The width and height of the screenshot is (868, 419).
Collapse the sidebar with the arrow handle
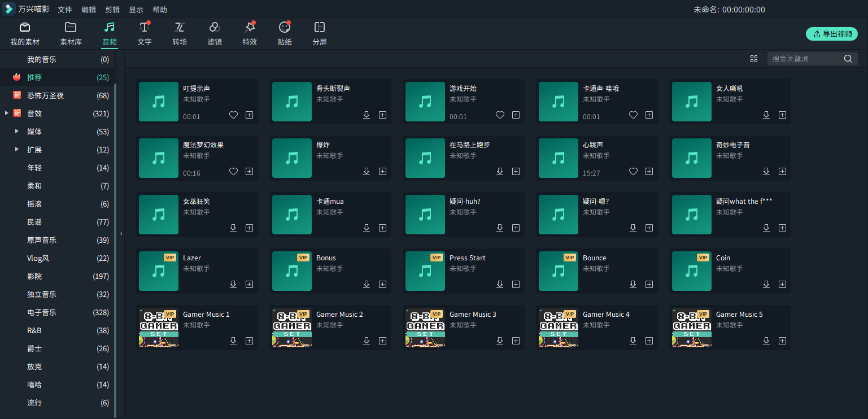120,232
